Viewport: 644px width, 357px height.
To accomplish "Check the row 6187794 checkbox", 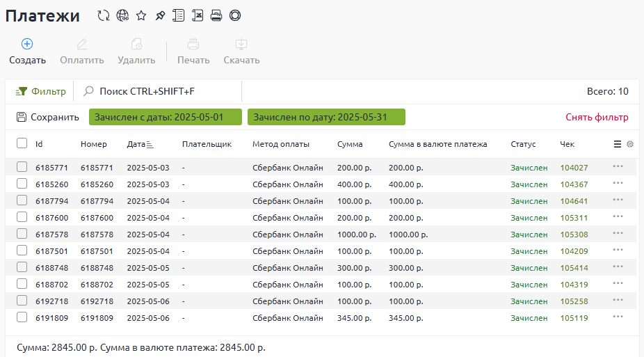I will tap(22, 200).
